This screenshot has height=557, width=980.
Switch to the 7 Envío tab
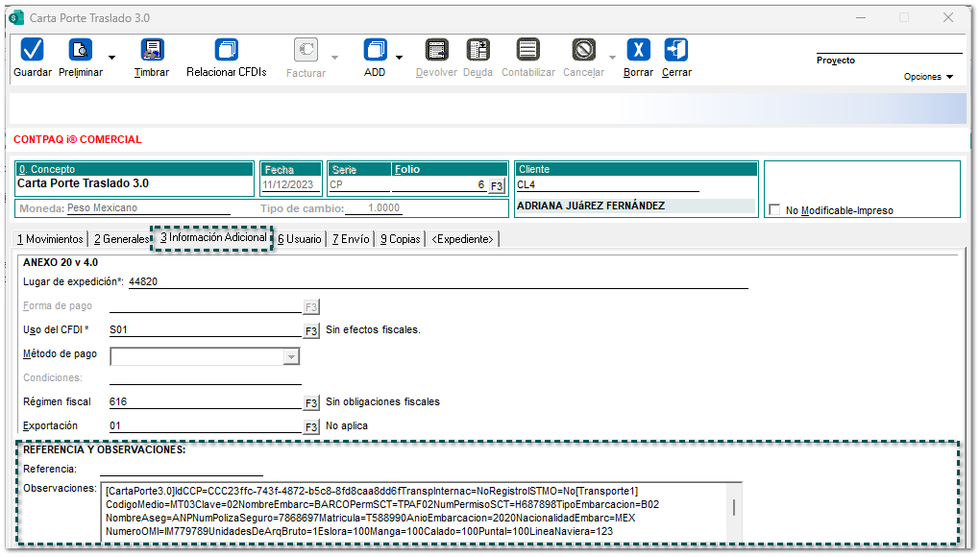351,239
